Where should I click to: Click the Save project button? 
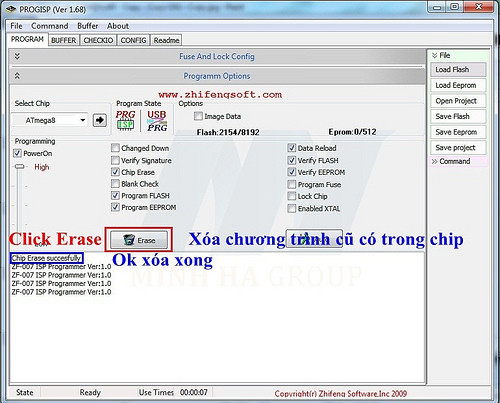(x=458, y=148)
